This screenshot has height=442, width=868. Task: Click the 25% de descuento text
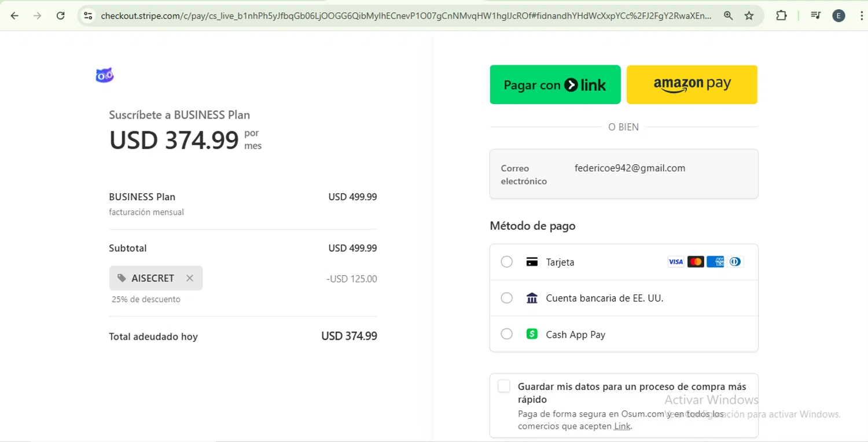146,300
